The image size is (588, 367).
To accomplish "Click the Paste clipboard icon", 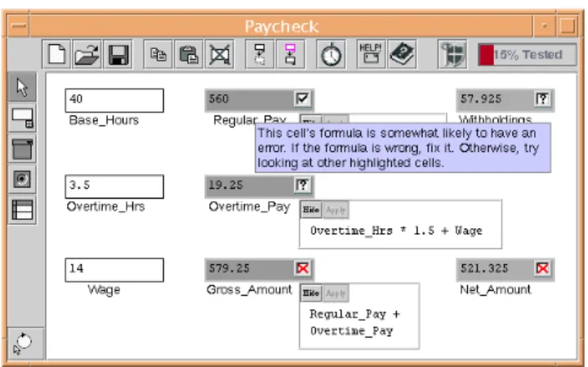I will pyautogui.click(x=189, y=55).
